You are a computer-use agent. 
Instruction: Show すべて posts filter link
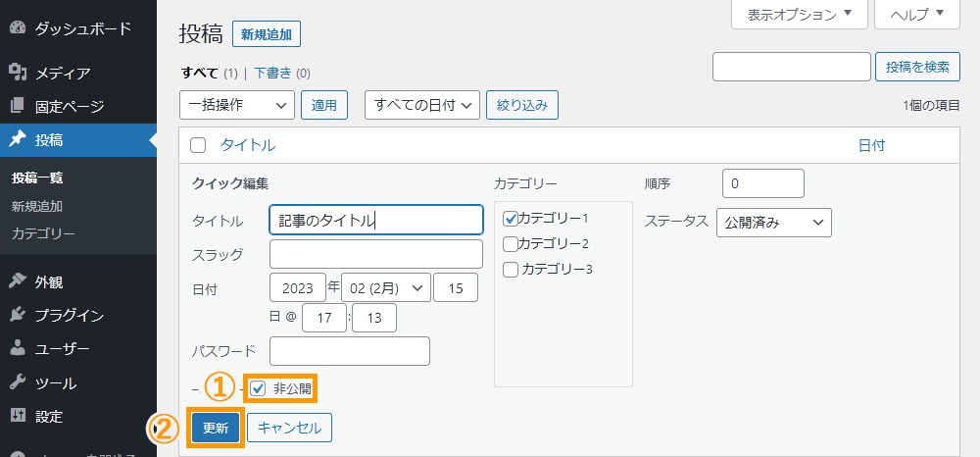pyautogui.click(x=199, y=74)
